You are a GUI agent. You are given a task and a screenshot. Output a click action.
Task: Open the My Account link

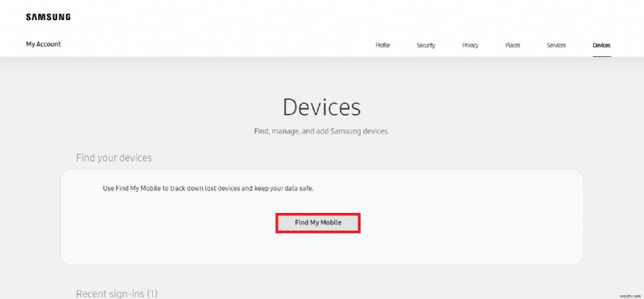[43, 44]
